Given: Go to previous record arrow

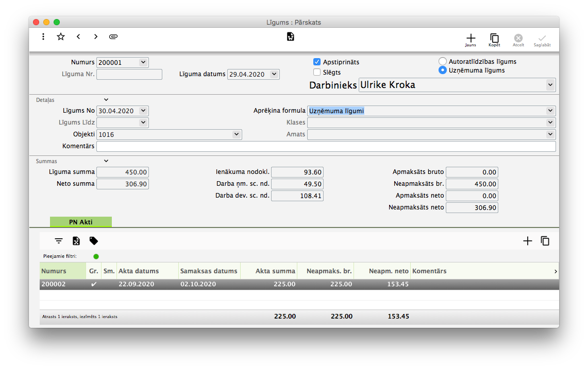Looking at the screenshot, I should (x=78, y=37).
